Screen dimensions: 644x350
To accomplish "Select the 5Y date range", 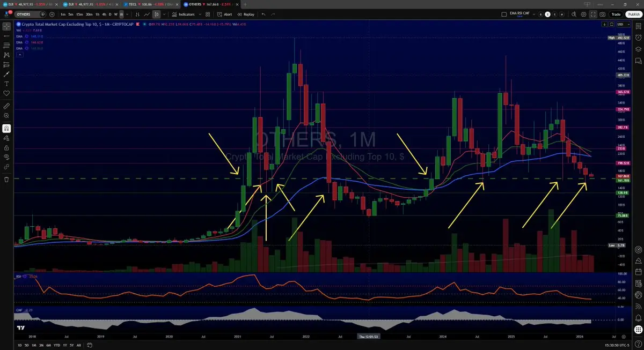I will click(71, 345).
